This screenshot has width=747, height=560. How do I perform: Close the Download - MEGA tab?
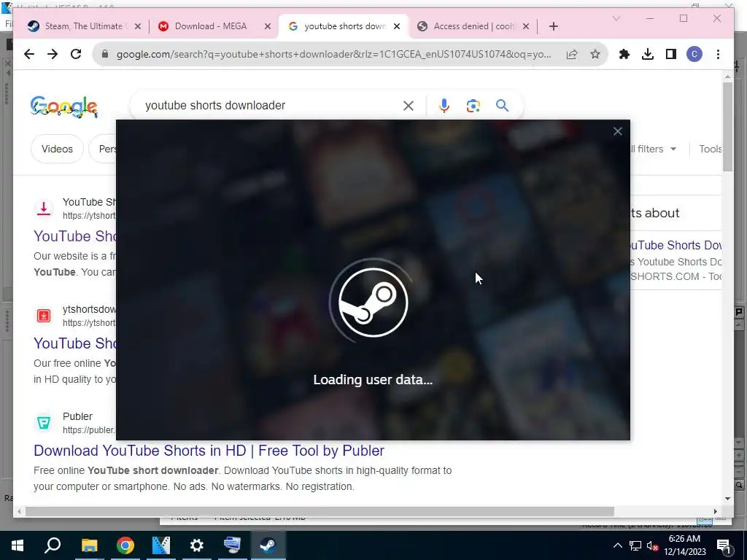[x=268, y=27]
